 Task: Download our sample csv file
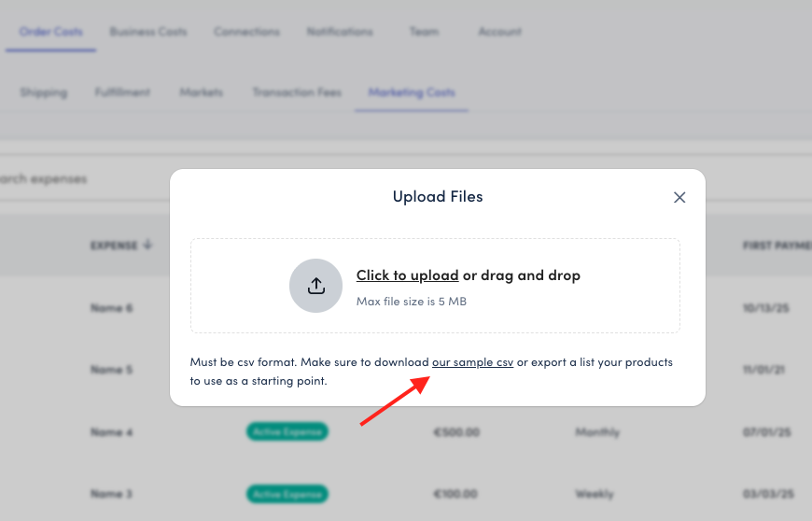[472, 362]
